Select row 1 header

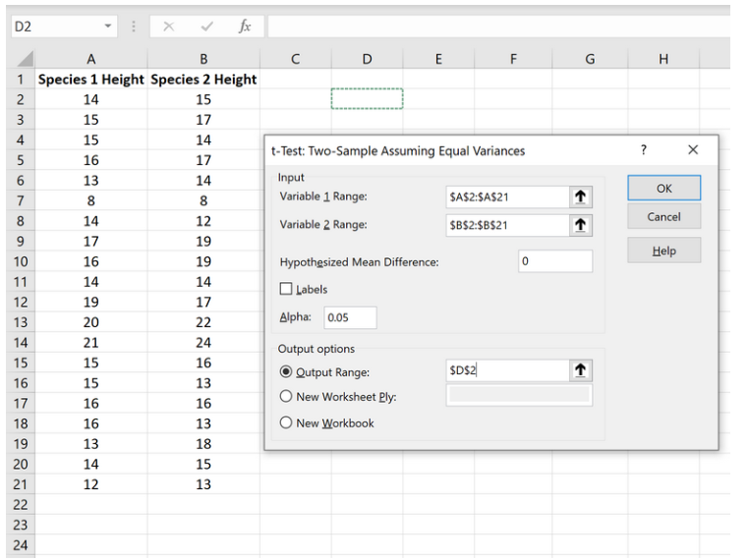(x=21, y=79)
